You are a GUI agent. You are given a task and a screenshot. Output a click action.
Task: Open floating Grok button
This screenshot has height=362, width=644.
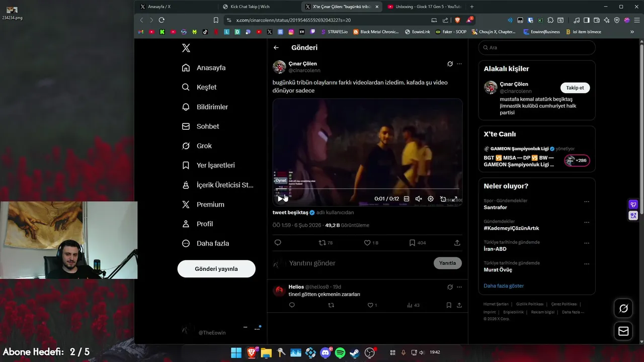623,308
